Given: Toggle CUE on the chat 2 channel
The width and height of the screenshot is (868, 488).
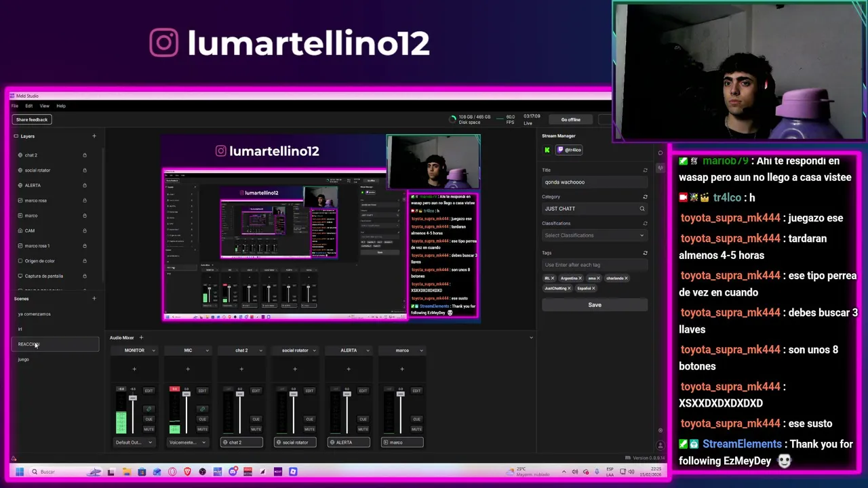Looking at the screenshot, I should [x=256, y=419].
